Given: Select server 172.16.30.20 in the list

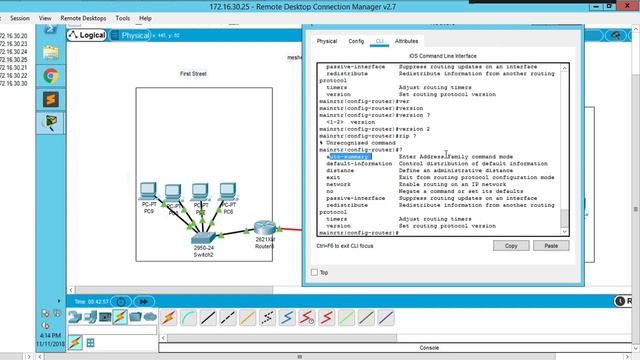Looking at the screenshot, I should click(14, 36).
